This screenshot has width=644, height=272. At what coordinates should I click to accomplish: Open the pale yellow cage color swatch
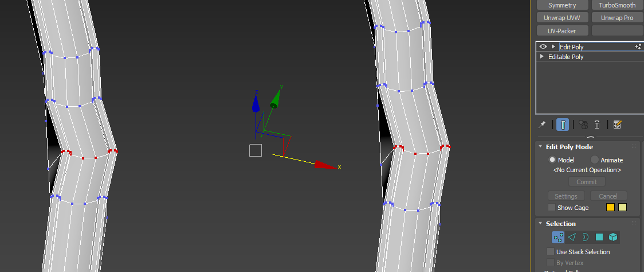(622, 207)
